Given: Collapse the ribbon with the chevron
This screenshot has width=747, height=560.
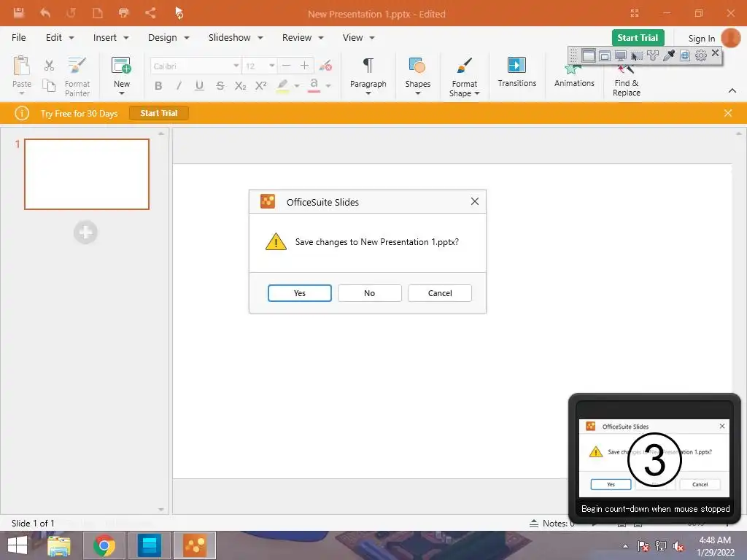Looking at the screenshot, I should click(732, 90).
